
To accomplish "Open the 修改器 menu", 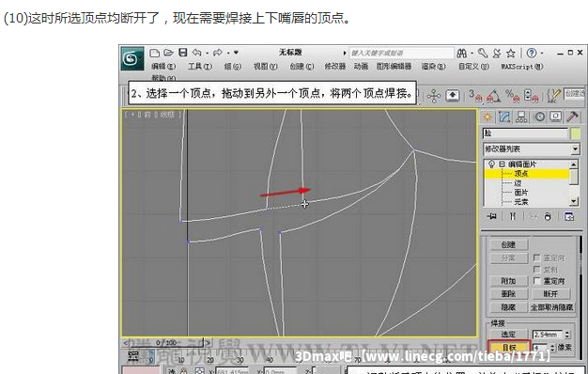I will pos(335,67).
